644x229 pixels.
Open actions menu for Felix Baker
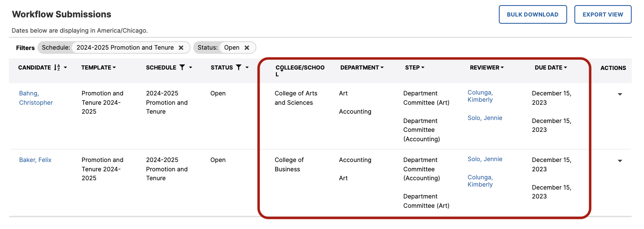pos(620,161)
